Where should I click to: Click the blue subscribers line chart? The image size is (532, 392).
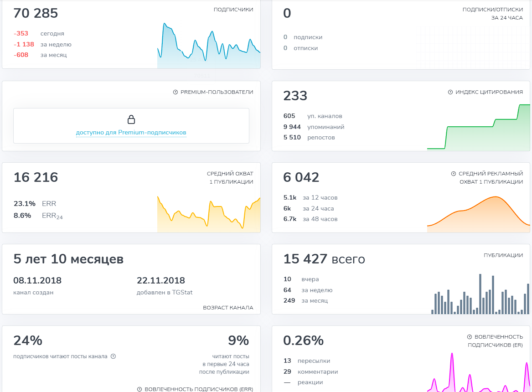tap(209, 46)
